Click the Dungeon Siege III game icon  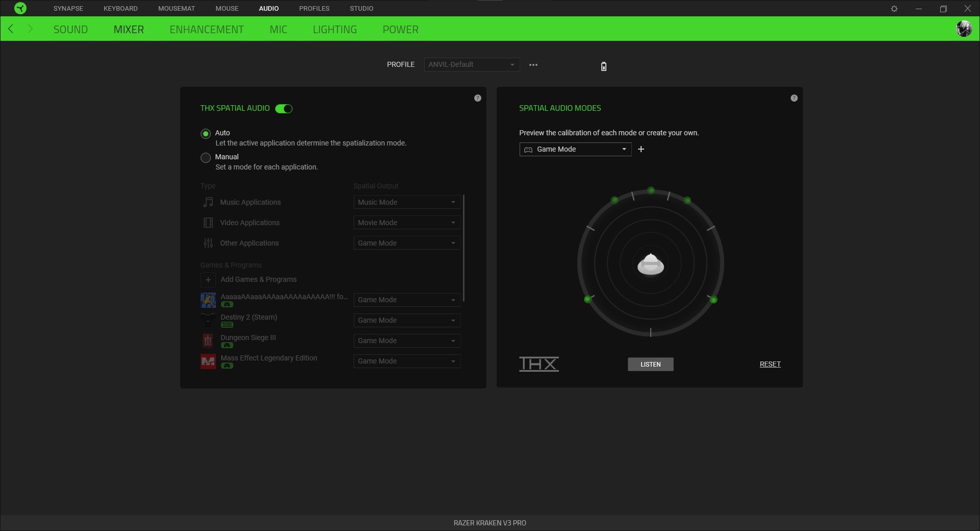pyautogui.click(x=208, y=341)
